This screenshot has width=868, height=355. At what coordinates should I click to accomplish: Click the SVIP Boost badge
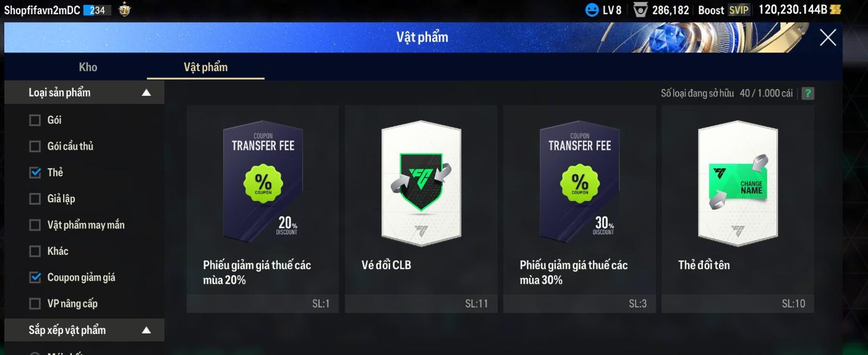pos(738,10)
